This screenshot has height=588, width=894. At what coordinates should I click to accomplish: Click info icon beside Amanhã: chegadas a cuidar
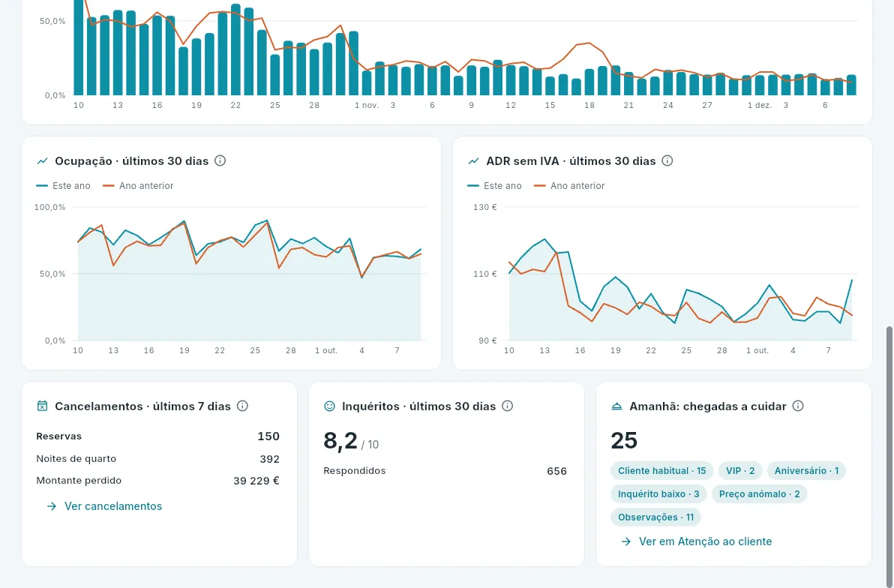pos(798,406)
